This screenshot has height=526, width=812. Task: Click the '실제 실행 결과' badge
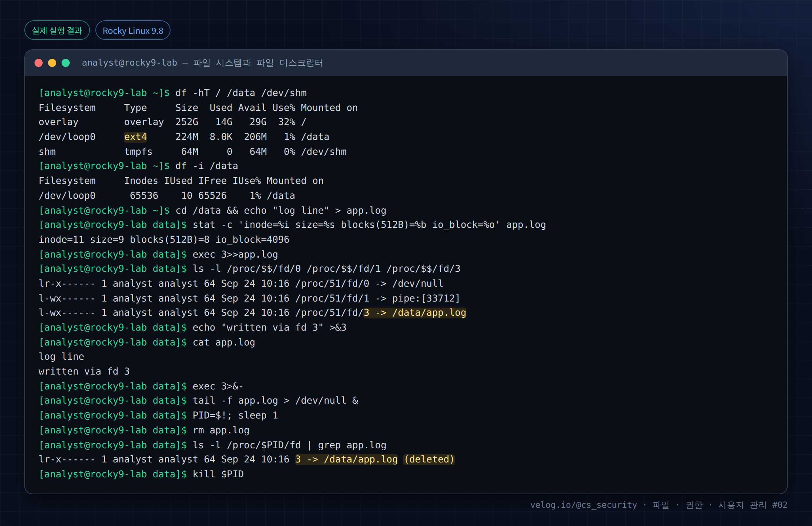coord(57,30)
